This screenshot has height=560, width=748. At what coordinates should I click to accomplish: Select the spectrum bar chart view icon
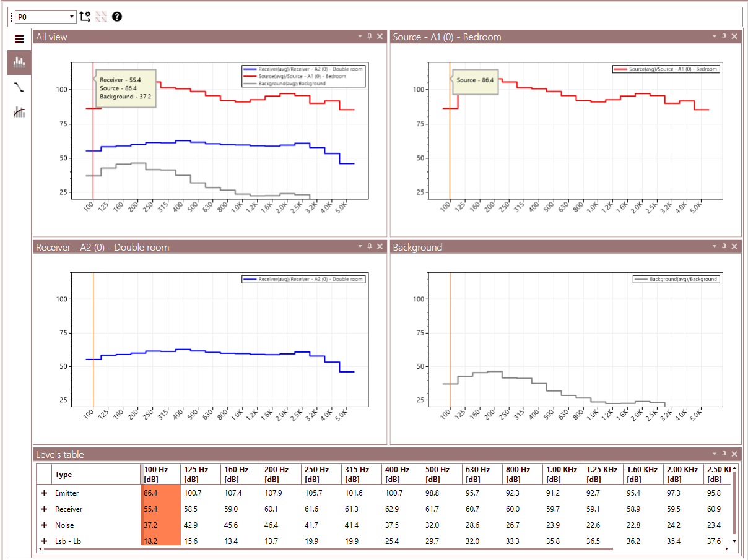click(19, 61)
